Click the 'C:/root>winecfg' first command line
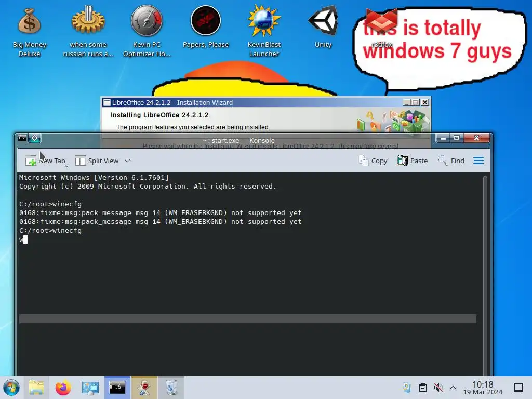 50,204
